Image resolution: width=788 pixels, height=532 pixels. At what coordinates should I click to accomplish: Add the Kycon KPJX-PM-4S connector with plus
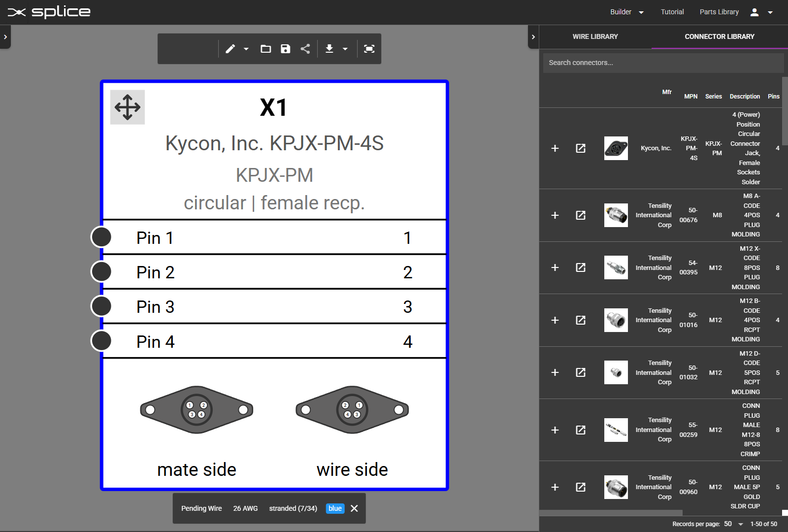[x=555, y=148]
